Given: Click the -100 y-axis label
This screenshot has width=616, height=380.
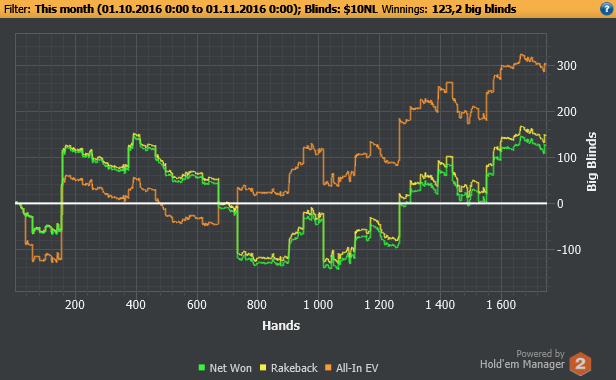Looking at the screenshot, I should 568,250.
